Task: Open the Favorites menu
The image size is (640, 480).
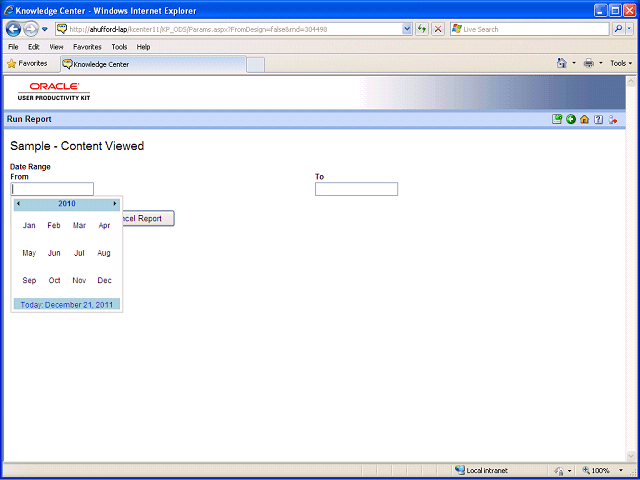Action: [87, 47]
